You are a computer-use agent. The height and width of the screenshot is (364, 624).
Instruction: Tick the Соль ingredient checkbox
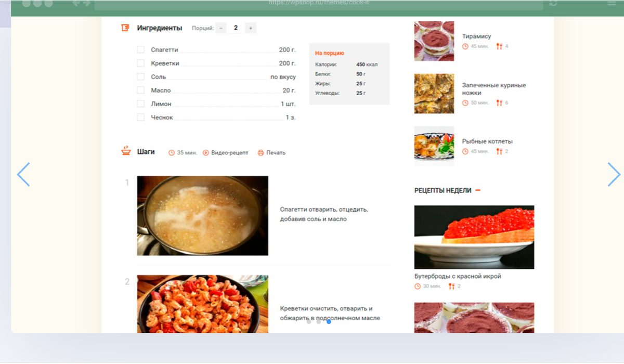point(140,76)
